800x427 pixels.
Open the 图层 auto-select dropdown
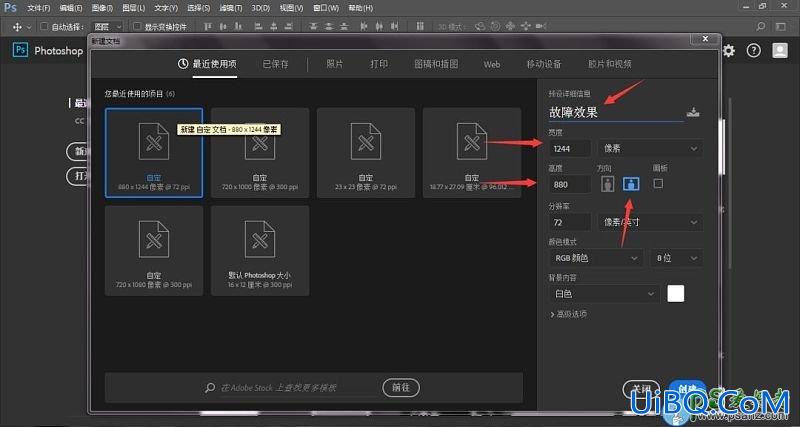point(108,27)
